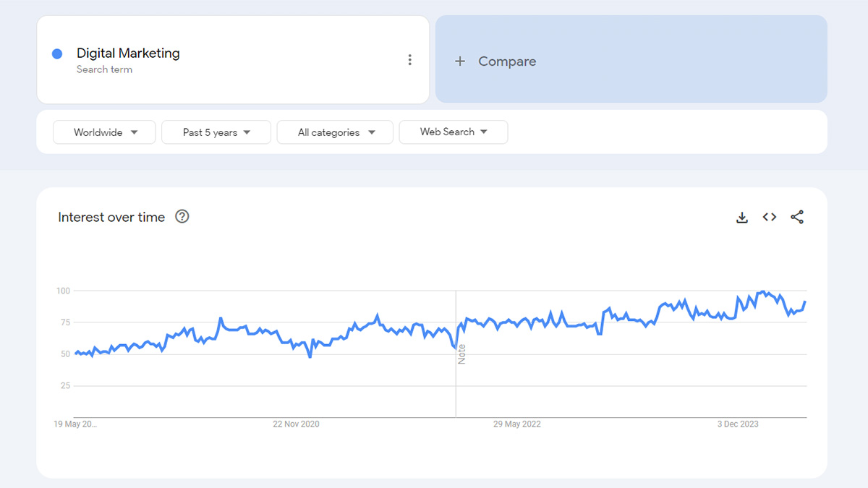Download the Interest over time data
The width and height of the screenshot is (868, 488).
(742, 217)
